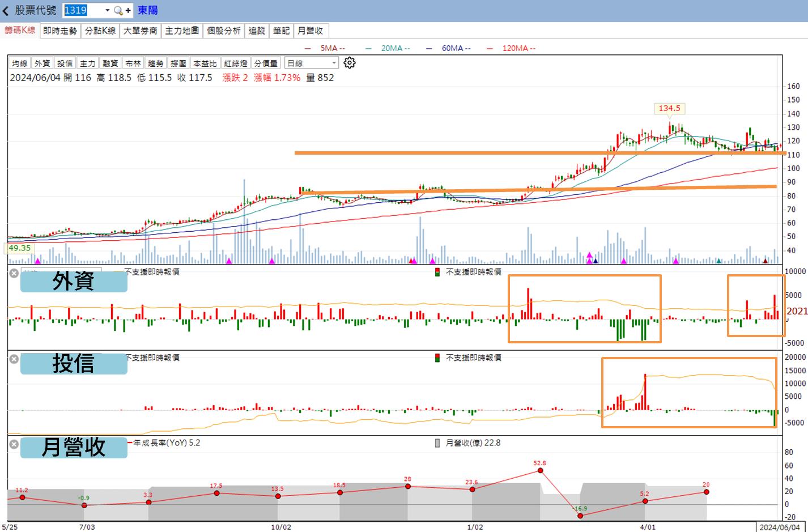
Task: Click the plus icon to add stock
Action: click(x=128, y=10)
